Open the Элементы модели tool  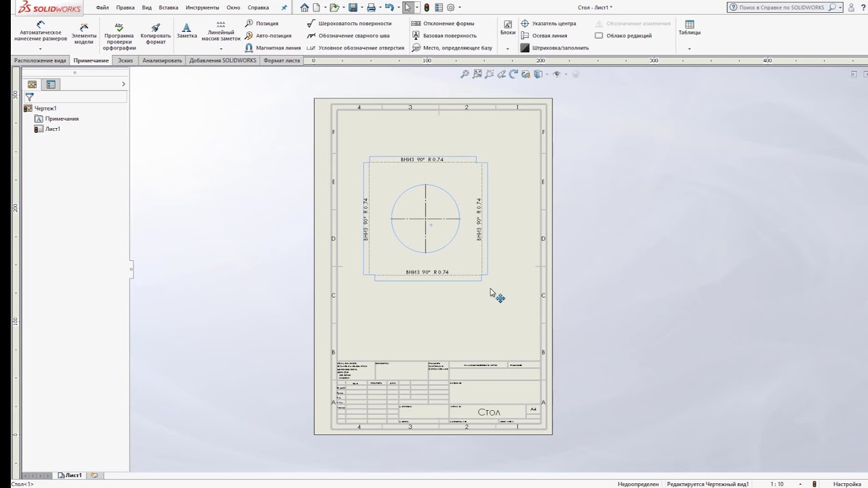(84, 33)
